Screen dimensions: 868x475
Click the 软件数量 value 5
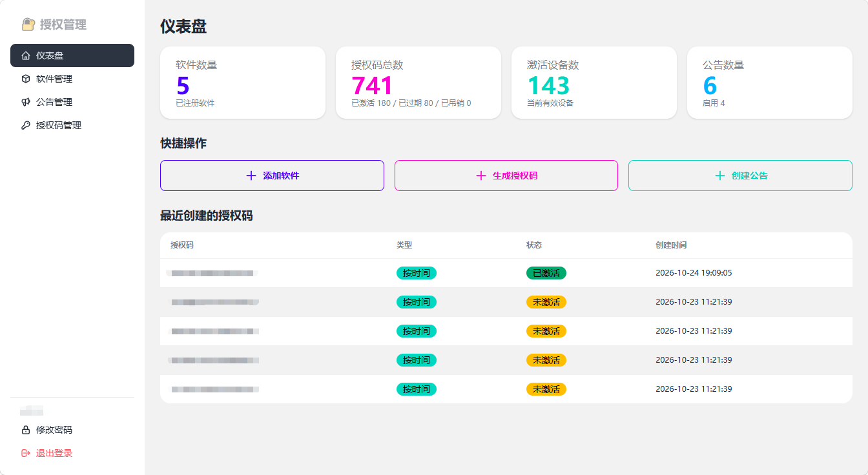(183, 86)
